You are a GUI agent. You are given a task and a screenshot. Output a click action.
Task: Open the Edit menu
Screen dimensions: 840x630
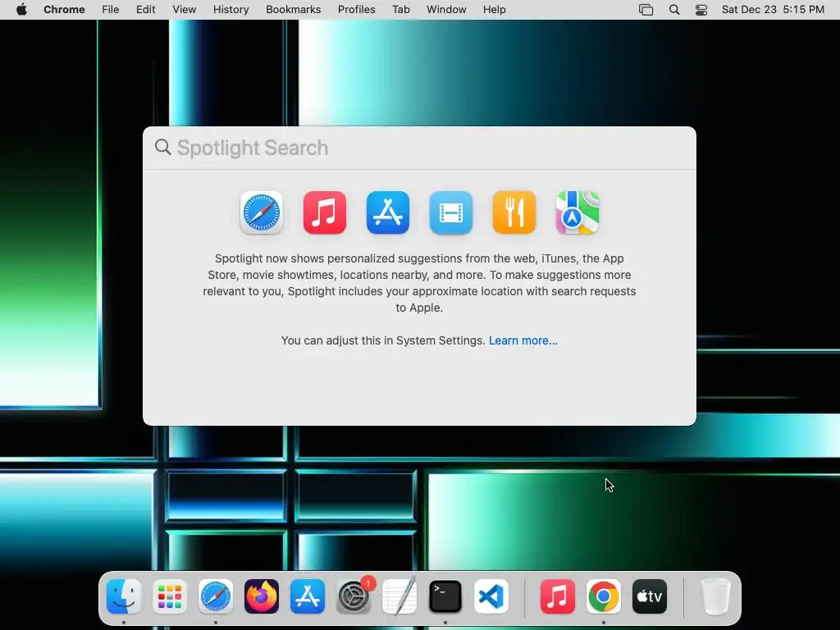click(x=145, y=10)
